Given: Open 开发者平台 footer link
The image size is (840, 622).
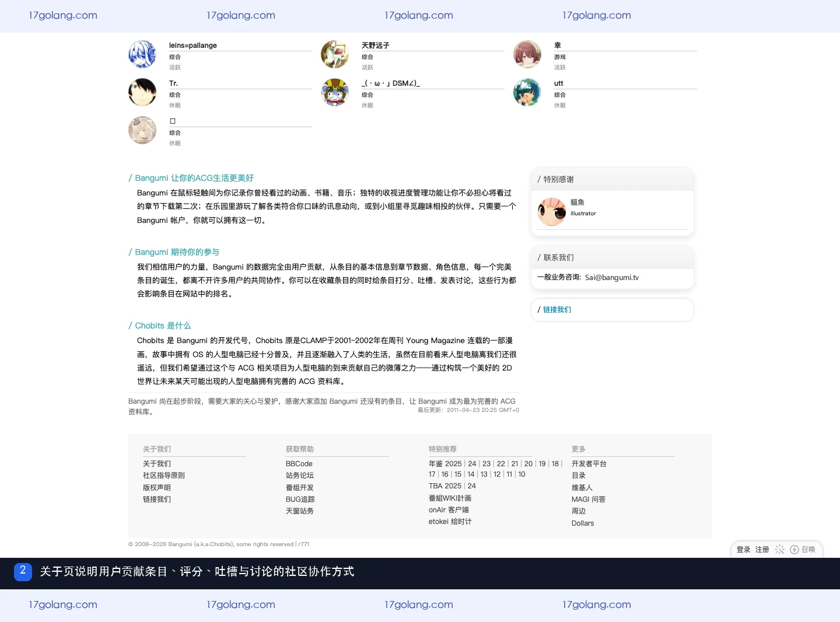Looking at the screenshot, I should click(589, 464).
